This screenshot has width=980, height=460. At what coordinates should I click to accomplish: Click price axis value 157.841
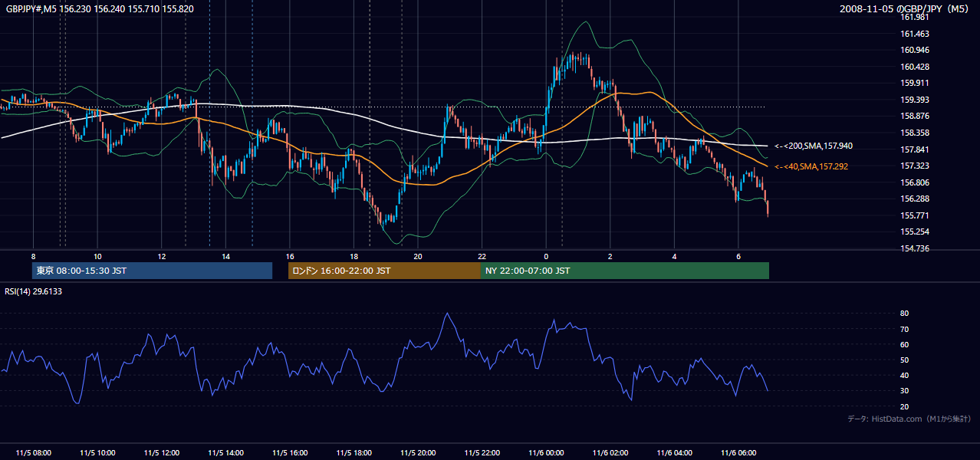915,149
